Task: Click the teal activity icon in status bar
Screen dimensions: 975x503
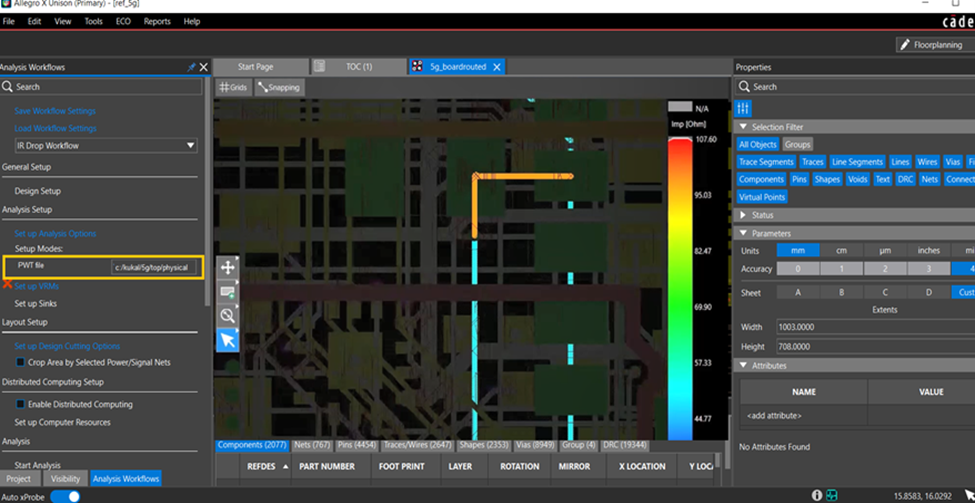Action: click(x=831, y=496)
